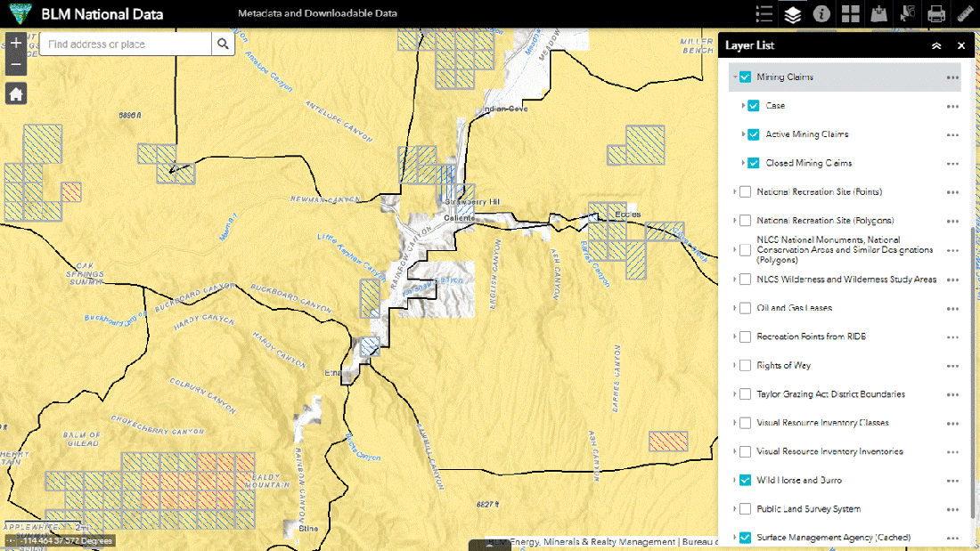
Task: Turn off the Wild Horse and Burro layer
Action: [x=744, y=480]
